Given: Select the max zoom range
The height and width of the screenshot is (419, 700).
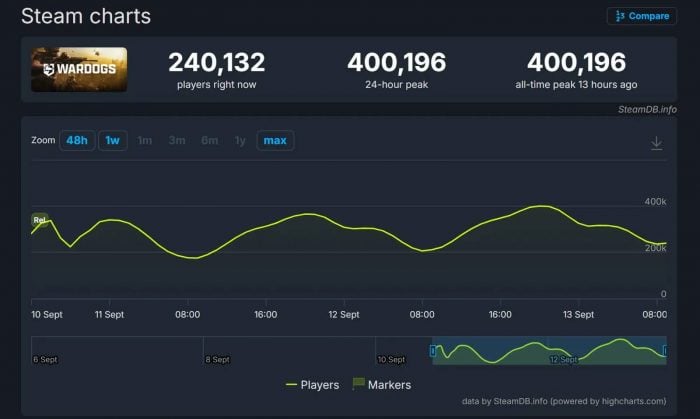Looking at the screenshot, I should click(275, 141).
